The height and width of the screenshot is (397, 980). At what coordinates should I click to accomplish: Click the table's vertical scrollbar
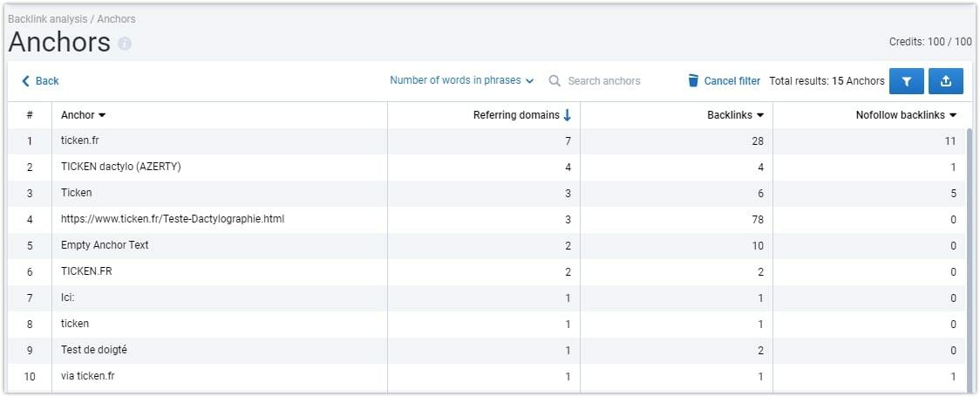[x=970, y=259]
